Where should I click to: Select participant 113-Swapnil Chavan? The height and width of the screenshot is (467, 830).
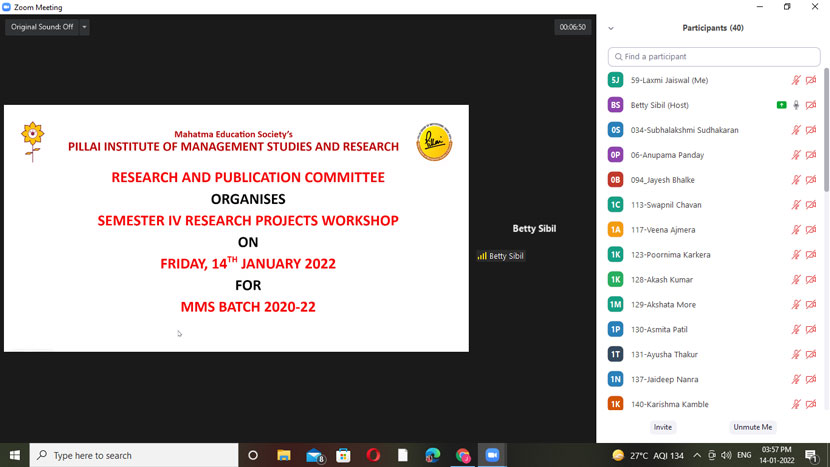tap(712, 204)
